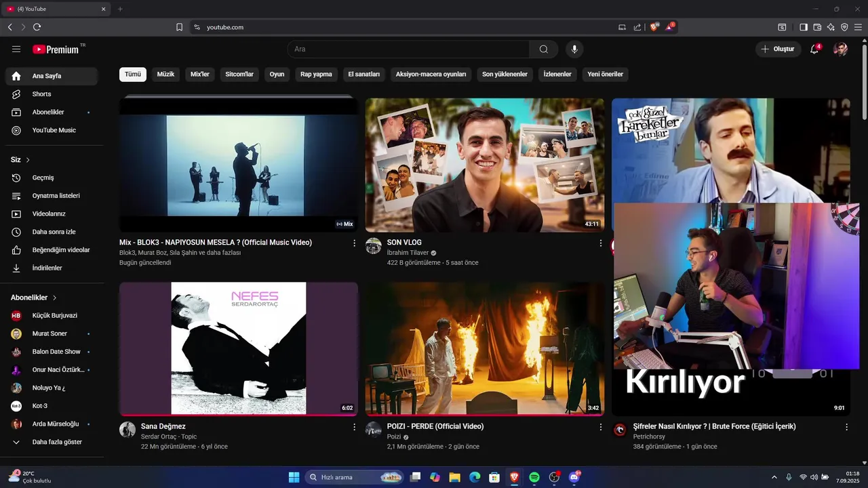Start voice search with the microphone icon
Image resolution: width=868 pixels, height=488 pixels.
click(574, 49)
